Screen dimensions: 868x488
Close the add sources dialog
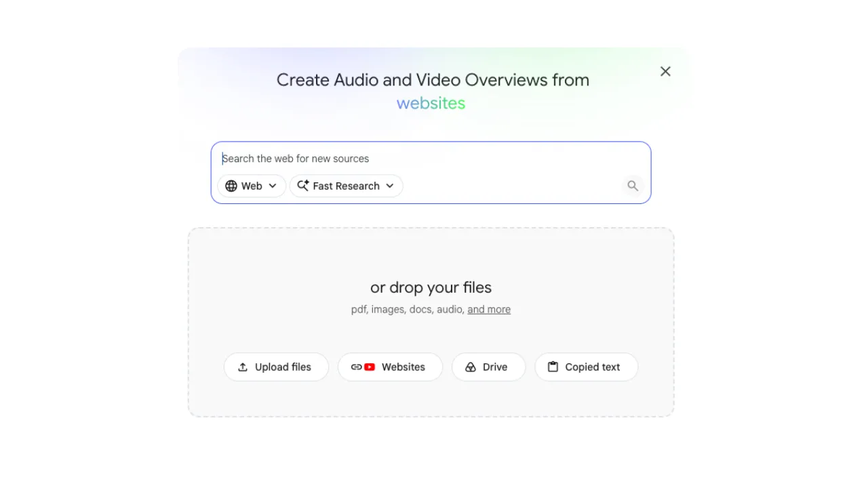coord(665,71)
